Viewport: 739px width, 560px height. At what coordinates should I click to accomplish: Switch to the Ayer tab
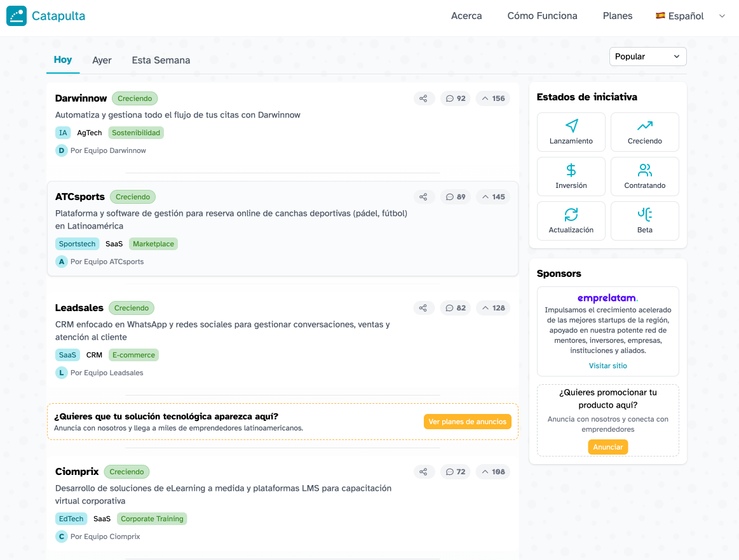coord(102,60)
